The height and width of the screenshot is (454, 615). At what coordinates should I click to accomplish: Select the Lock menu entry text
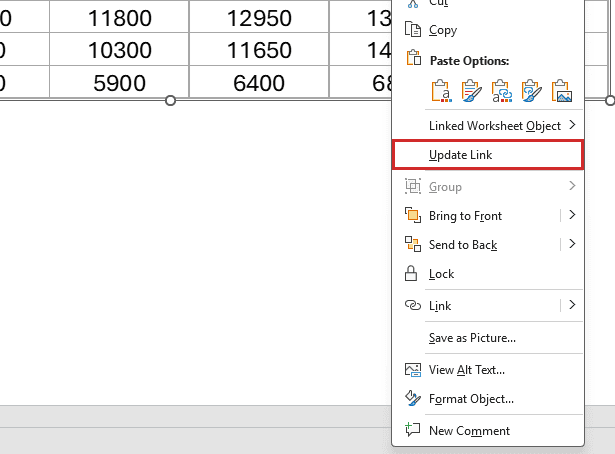[x=441, y=274]
